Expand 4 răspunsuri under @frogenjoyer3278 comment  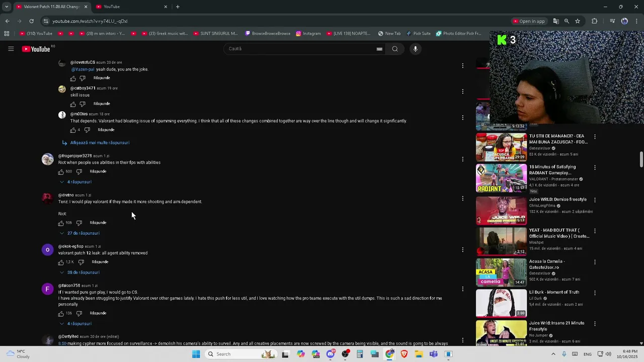click(x=75, y=182)
